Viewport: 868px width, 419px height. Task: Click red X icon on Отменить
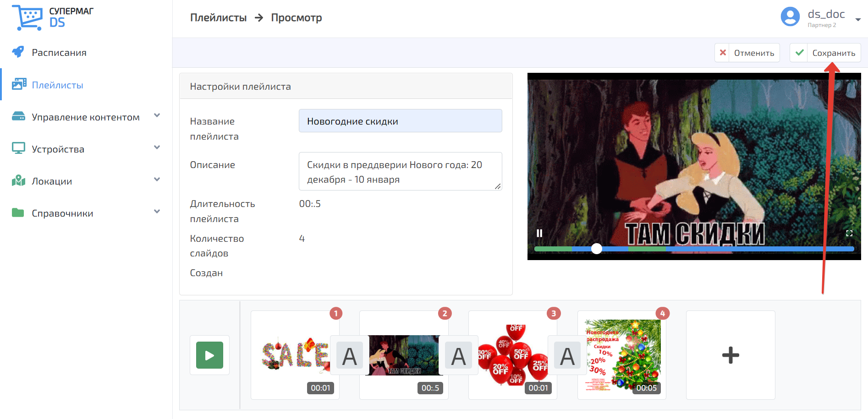[x=723, y=53]
